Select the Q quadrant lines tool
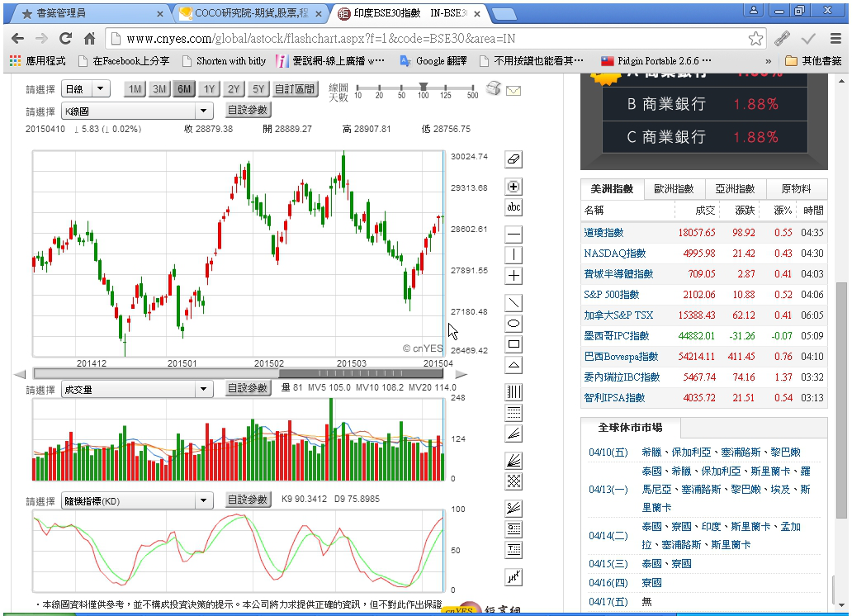Image resolution: width=852 pixels, height=616 pixels. tap(514, 529)
